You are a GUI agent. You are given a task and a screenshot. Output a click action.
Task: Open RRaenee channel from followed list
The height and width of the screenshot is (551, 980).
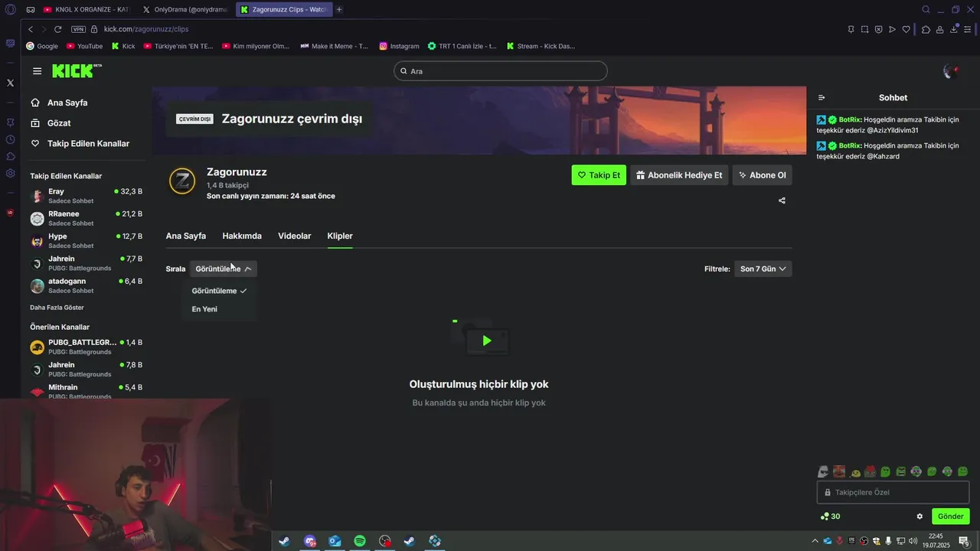pos(86,218)
